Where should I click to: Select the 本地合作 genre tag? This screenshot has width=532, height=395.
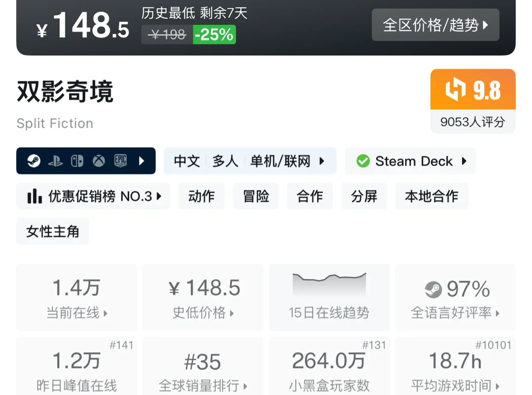(x=432, y=196)
